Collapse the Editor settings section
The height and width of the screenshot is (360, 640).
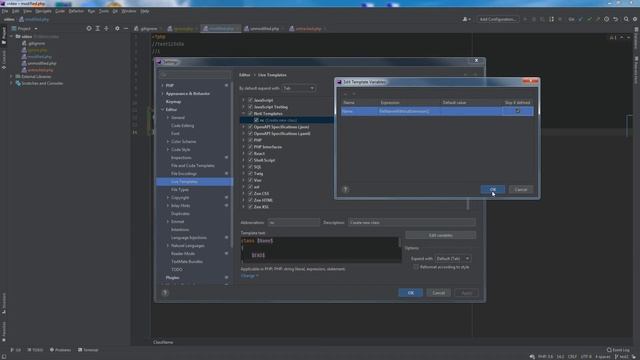pos(162,109)
